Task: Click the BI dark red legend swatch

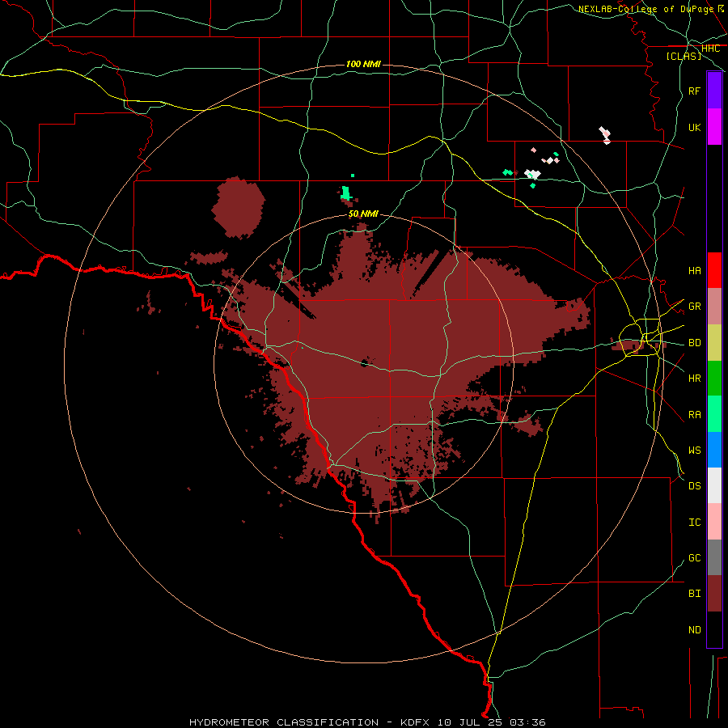Action: click(714, 594)
